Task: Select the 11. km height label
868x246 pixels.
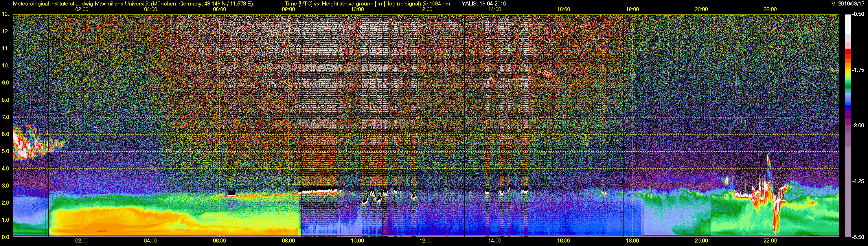Action: coord(5,49)
